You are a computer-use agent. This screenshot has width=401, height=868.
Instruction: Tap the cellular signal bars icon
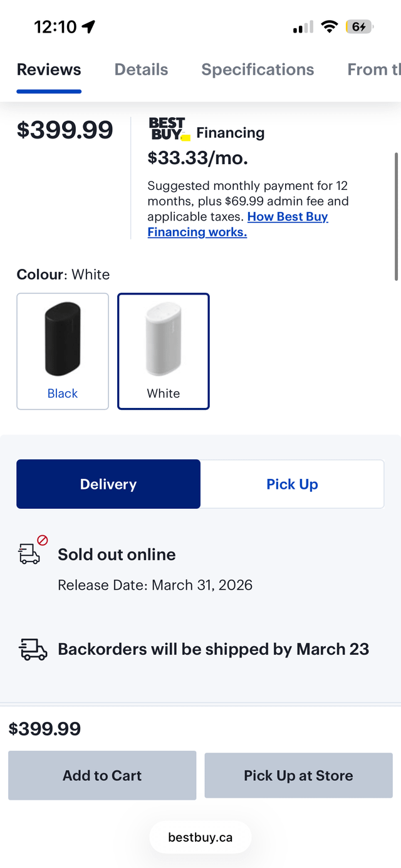coord(303,27)
